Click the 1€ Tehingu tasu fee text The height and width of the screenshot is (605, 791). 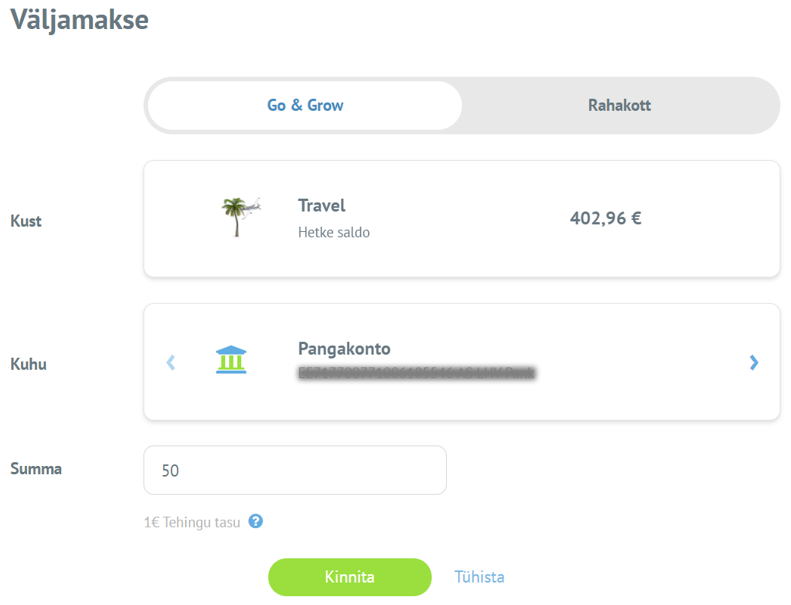192,522
